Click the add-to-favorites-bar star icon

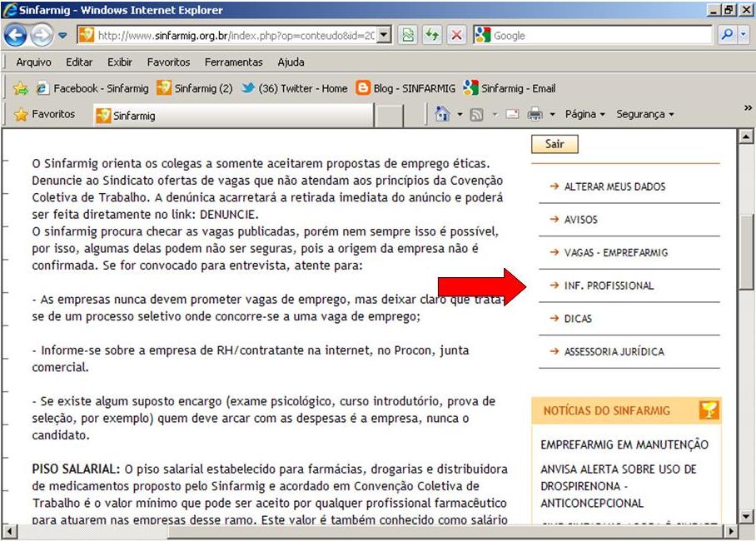tap(21, 88)
